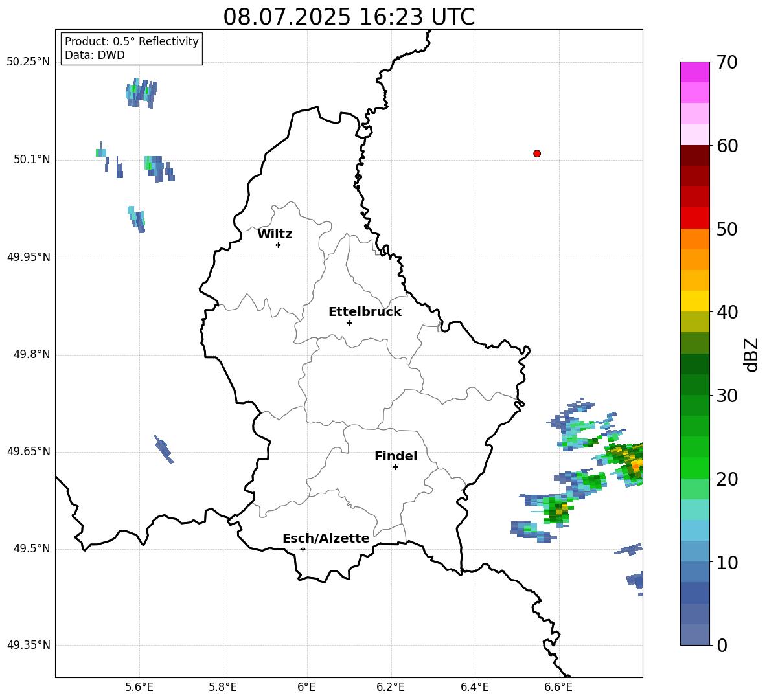
Task: Click the 49.5°N latitude label
Action: [32, 548]
